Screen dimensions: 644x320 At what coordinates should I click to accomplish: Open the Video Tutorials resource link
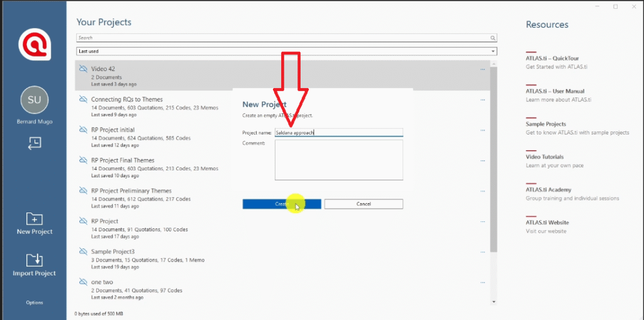point(545,157)
